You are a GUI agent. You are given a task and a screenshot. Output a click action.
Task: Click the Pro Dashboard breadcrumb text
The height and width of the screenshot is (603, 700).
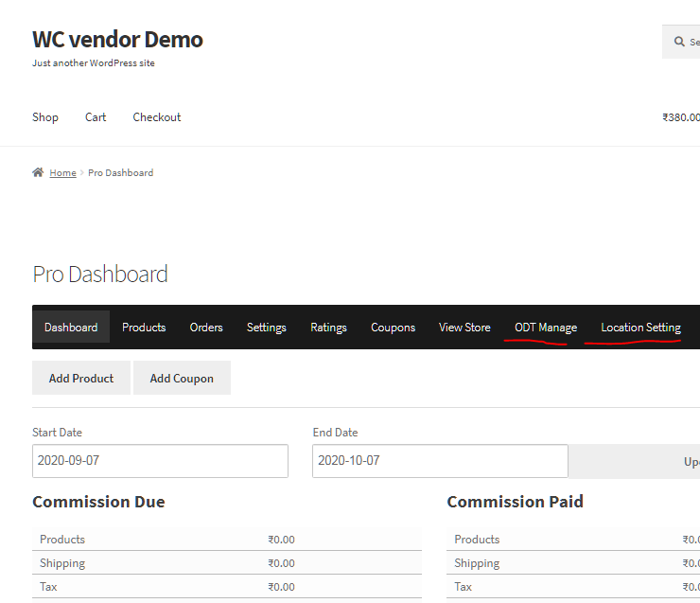(120, 173)
